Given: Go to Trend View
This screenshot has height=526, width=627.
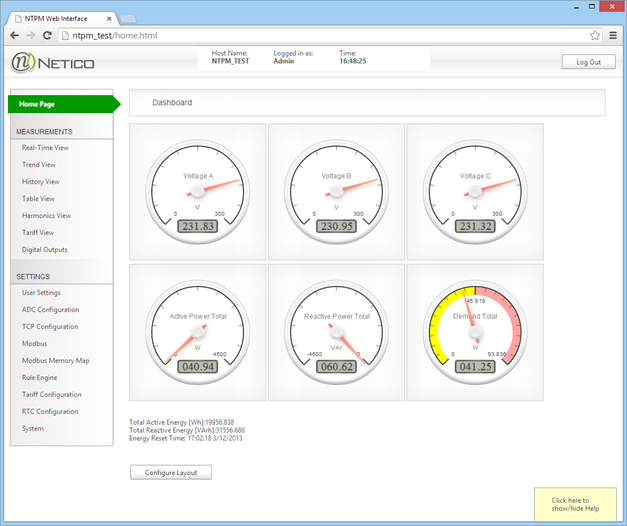Looking at the screenshot, I should pyautogui.click(x=39, y=164).
